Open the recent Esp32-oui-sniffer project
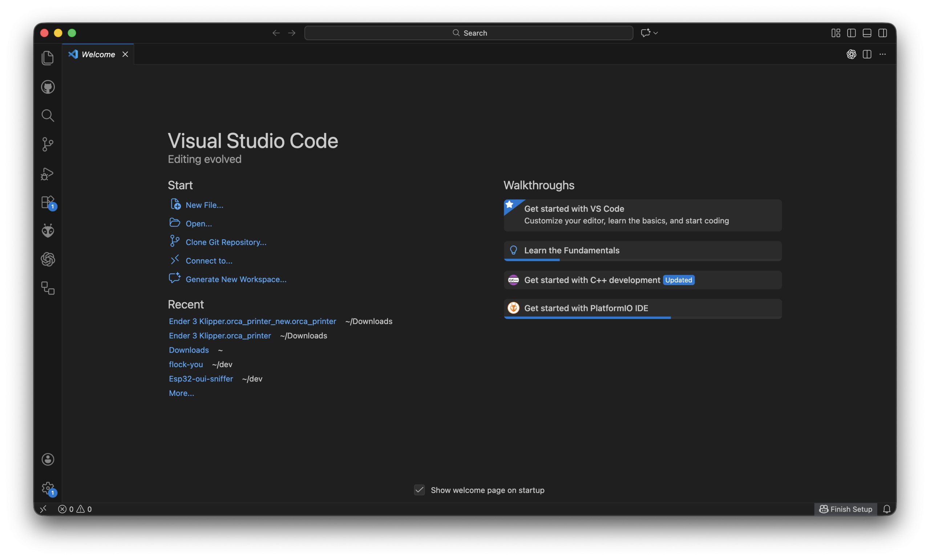The width and height of the screenshot is (930, 560). pos(201,378)
